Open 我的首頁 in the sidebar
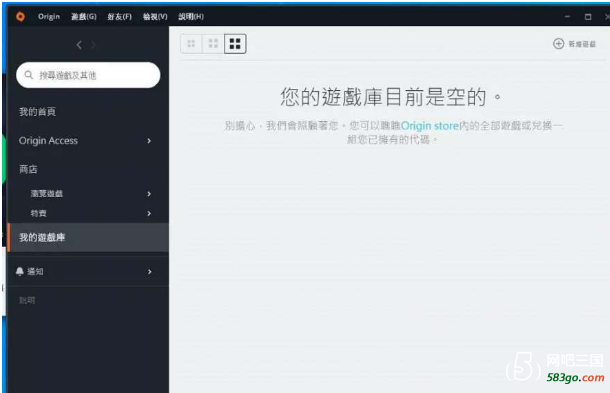610x393 pixels. [37, 112]
